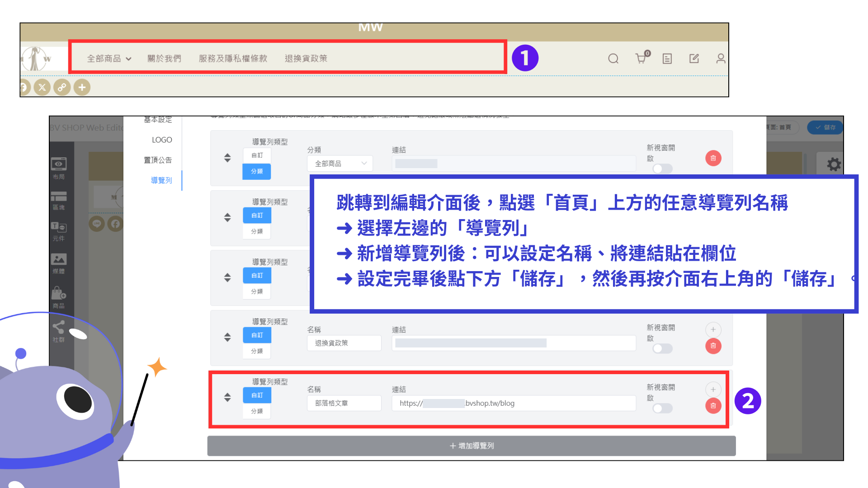The height and width of the screenshot is (488, 868).
Task: Delete the 退換貨政策 navigation row
Action: (713, 346)
